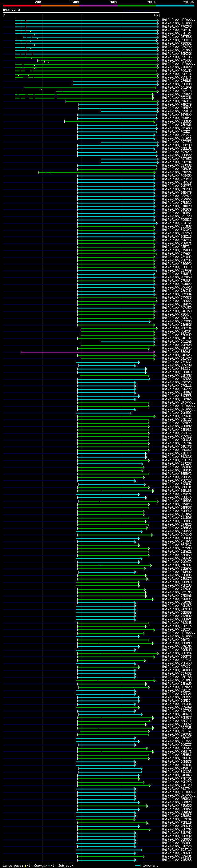Screen dimensions: 197x868
Task: Select the UniRef100_Q01909 entry
Action: coord(177,88)
